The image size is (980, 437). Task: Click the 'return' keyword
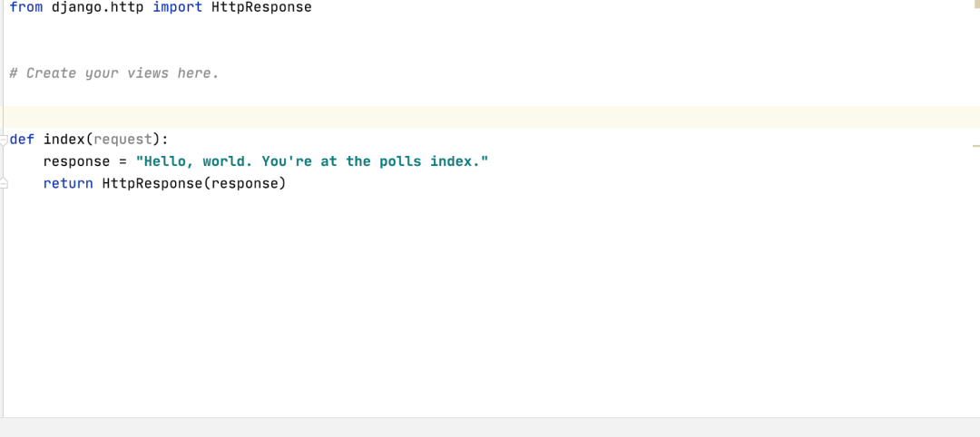point(68,183)
